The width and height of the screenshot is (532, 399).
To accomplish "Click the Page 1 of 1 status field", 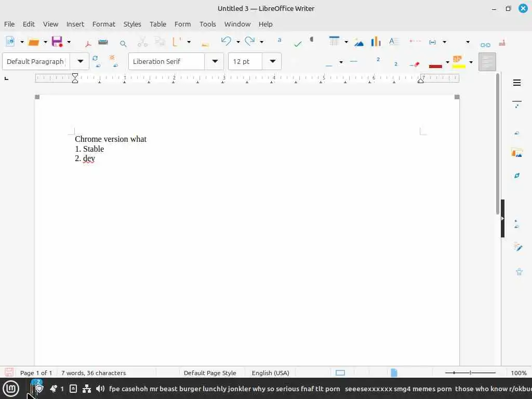I will coord(36,373).
